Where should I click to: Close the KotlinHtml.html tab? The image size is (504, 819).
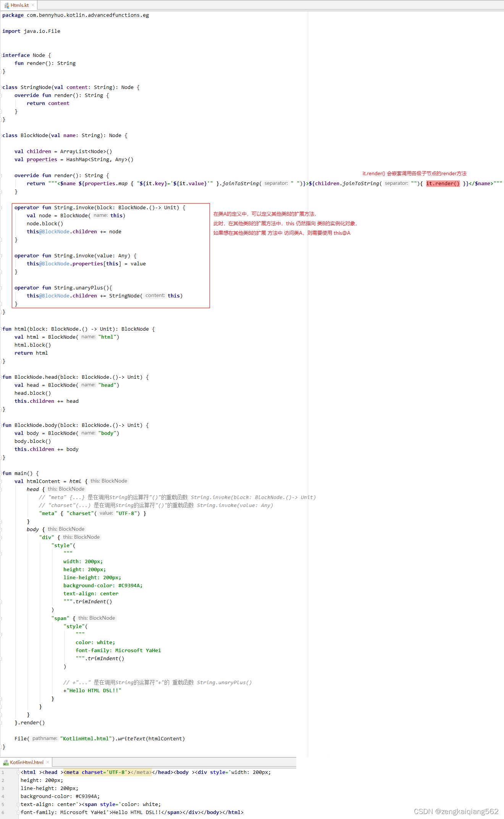coord(48,762)
